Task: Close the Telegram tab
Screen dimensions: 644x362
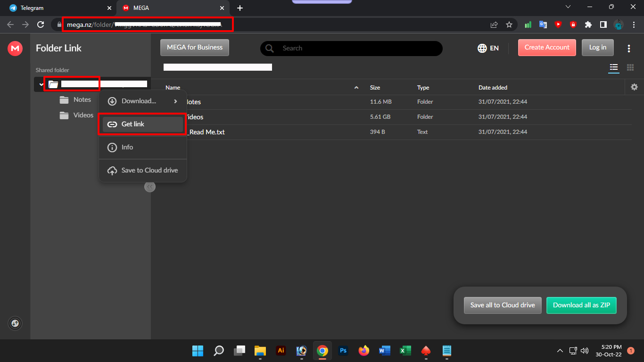Action: pos(109,8)
